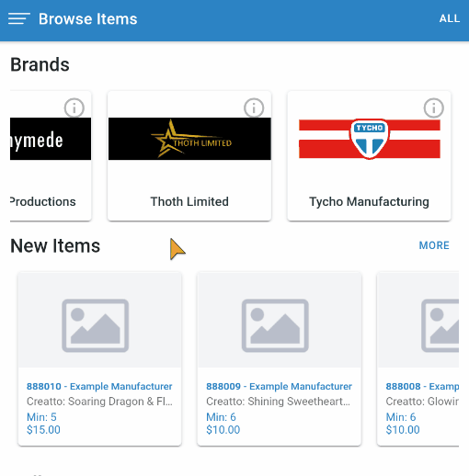The image size is (469, 476).
Task: Show info for Tycho Manufacturing brand
Action: (433, 108)
